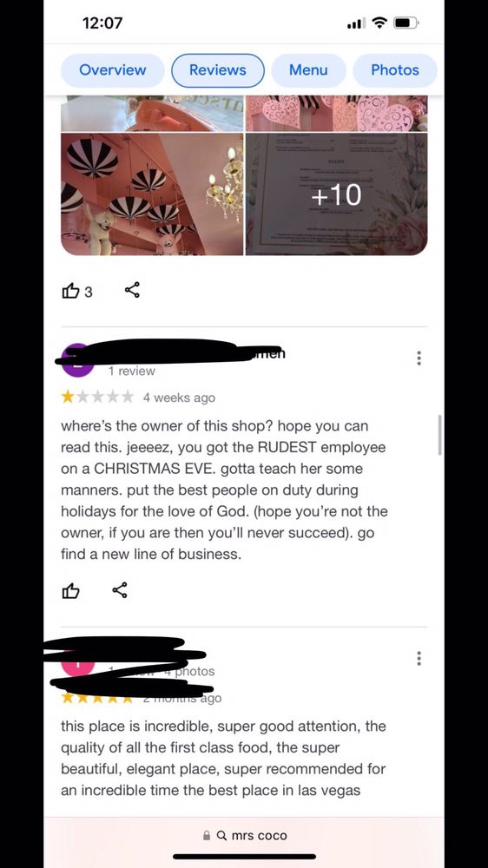Go to the Photos tab

click(395, 70)
